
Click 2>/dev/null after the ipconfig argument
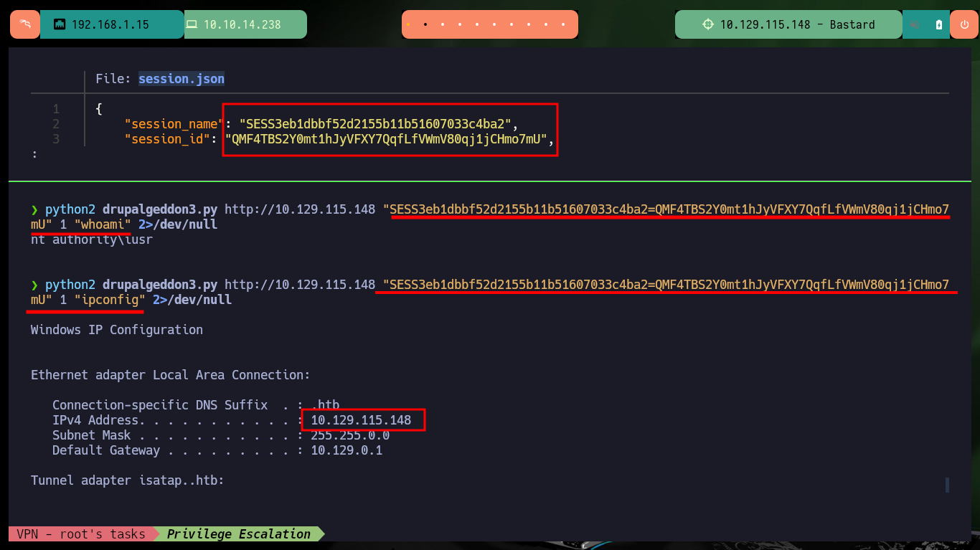(x=192, y=300)
